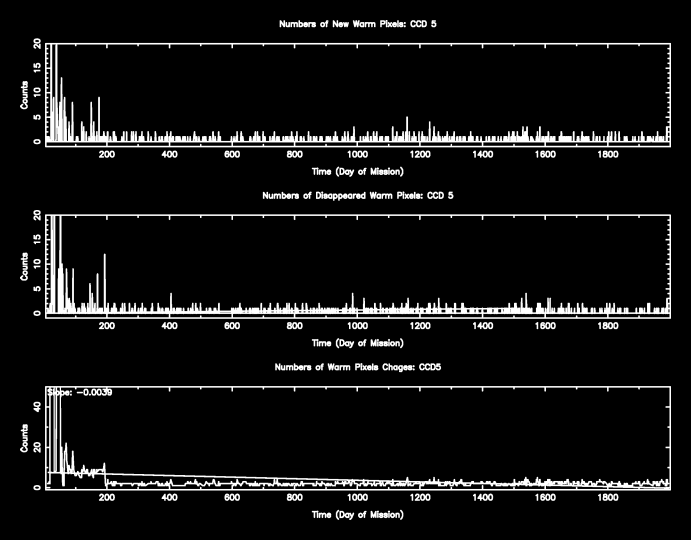Click the 'Numbers of Warm Pixels Chages: CCD5' title

coord(357,367)
